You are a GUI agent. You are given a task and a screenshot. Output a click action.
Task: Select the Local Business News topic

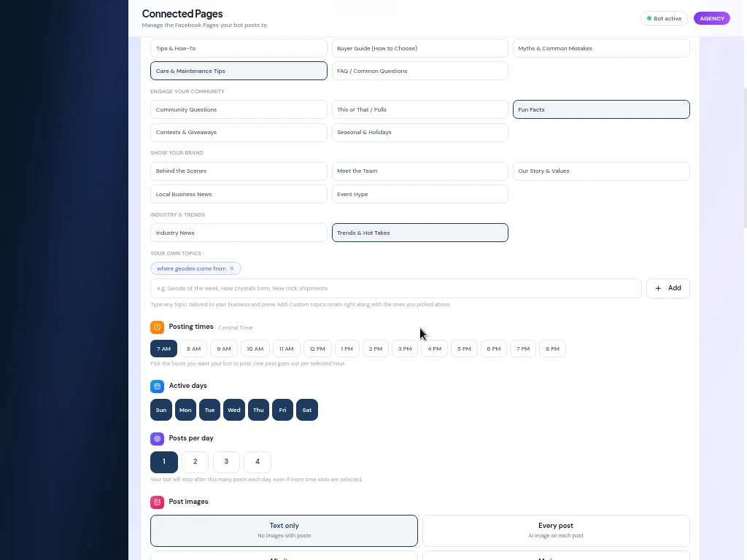239,194
